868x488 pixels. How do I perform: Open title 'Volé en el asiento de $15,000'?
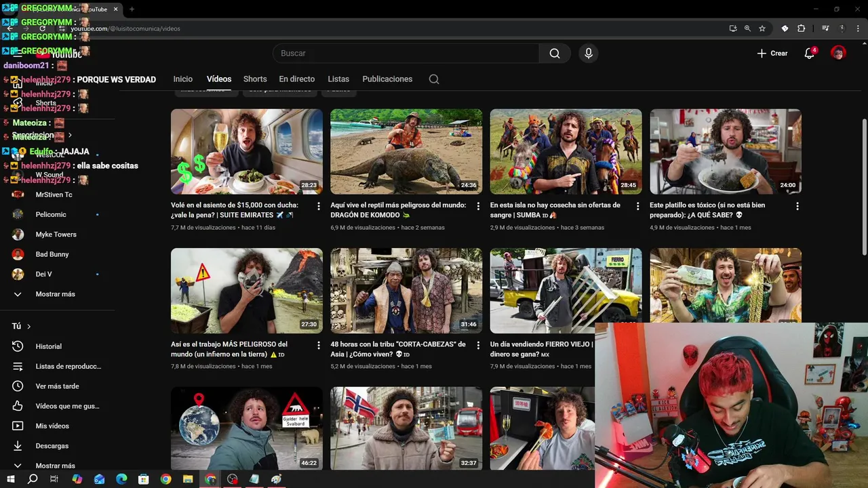[235, 210]
